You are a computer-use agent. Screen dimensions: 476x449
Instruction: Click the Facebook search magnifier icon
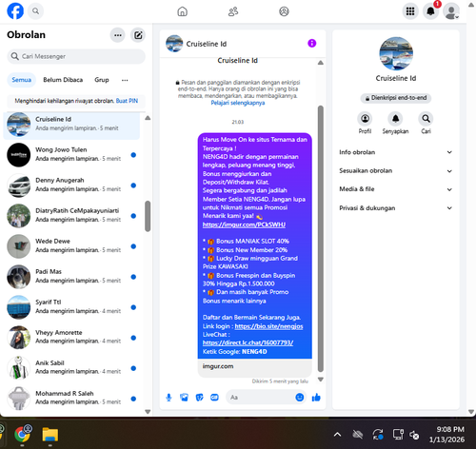(x=35, y=11)
